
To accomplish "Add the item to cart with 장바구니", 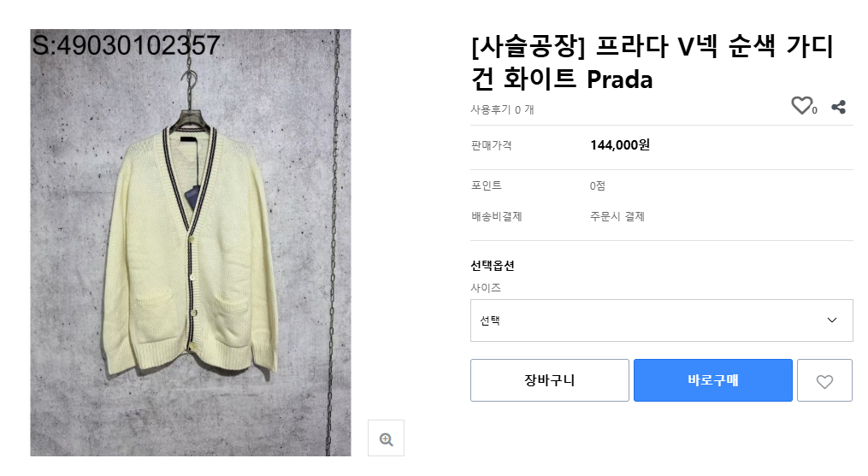I will 549,380.
